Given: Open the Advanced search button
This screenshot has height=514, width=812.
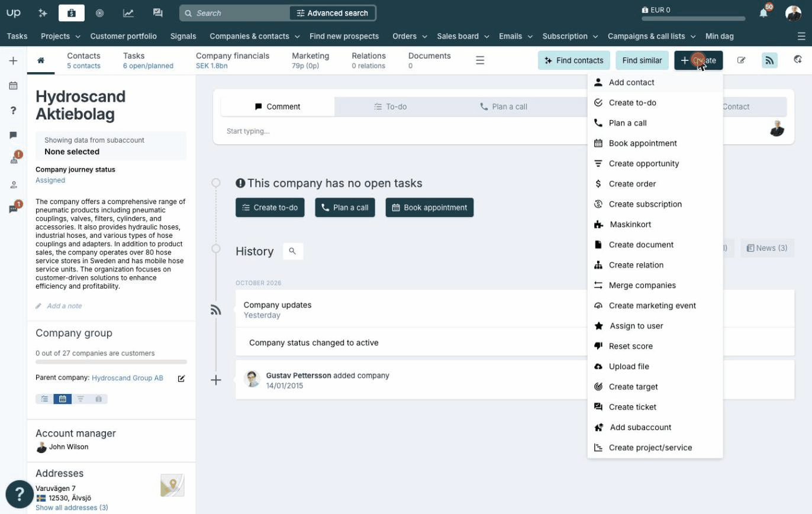Looking at the screenshot, I should 333,13.
